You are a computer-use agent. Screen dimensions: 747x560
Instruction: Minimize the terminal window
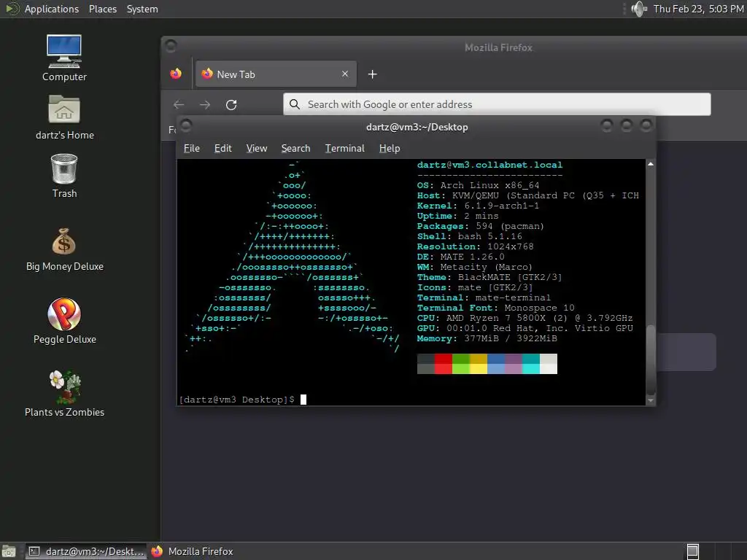tap(606, 125)
